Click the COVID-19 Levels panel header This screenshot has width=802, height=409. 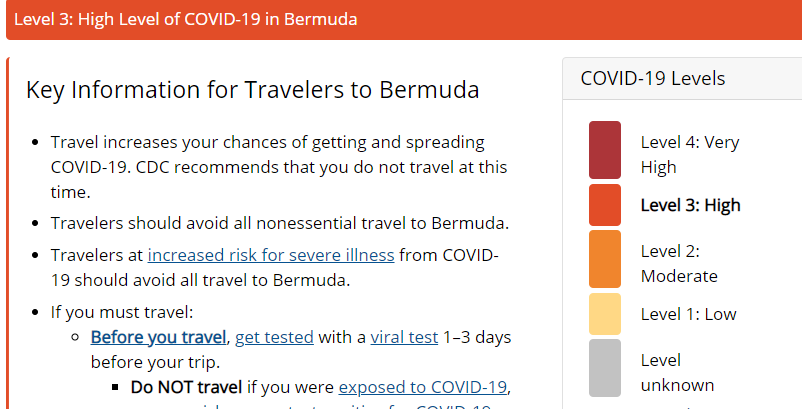pyautogui.click(x=653, y=78)
